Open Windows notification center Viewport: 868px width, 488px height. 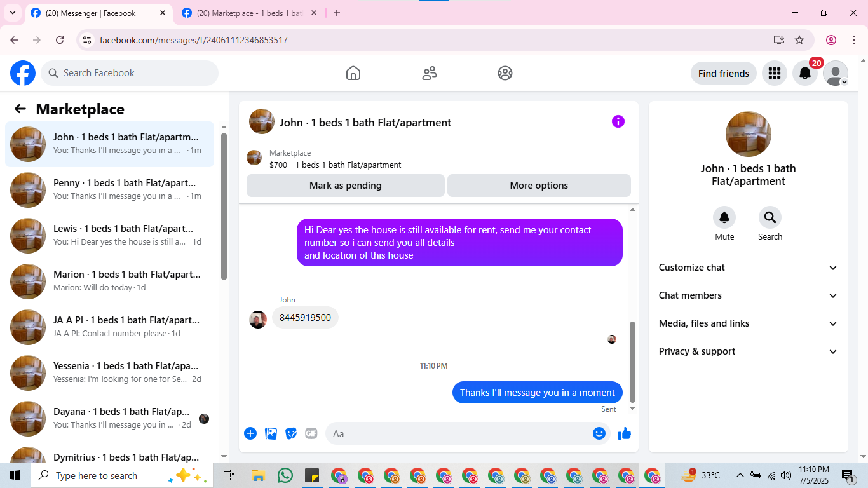pos(848,475)
